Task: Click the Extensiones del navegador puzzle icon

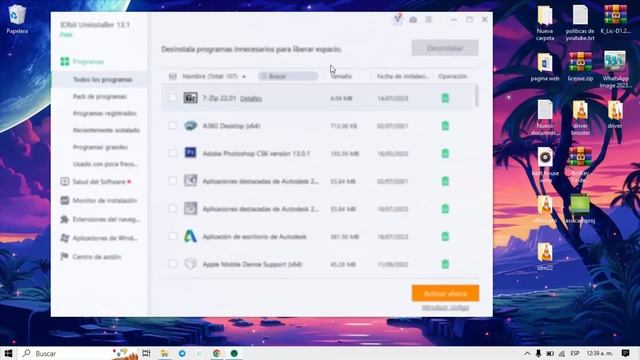Action: pos(64,219)
